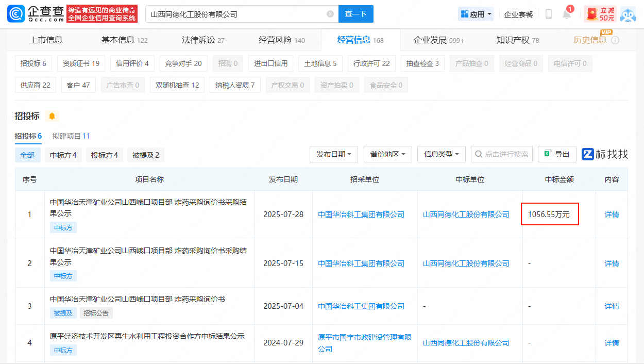
Task: Open 山西同德化工股份有限公司 winner link in row 2
Action: click(x=466, y=263)
